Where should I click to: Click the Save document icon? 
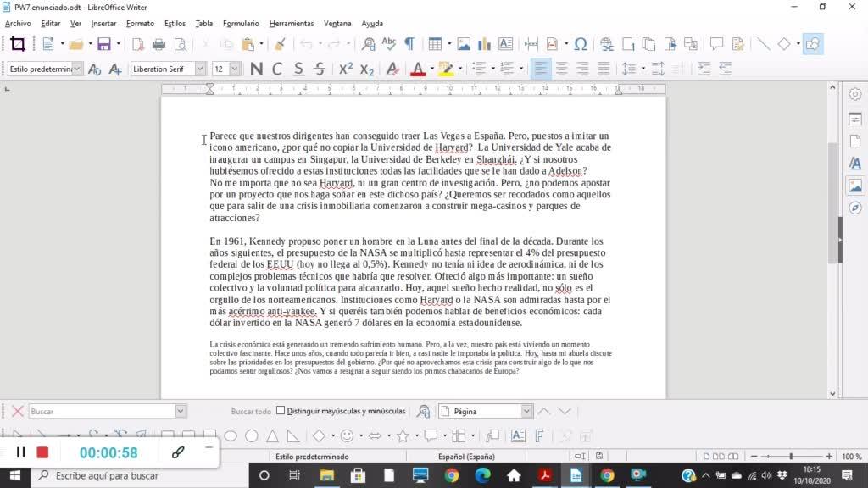tap(103, 44)
